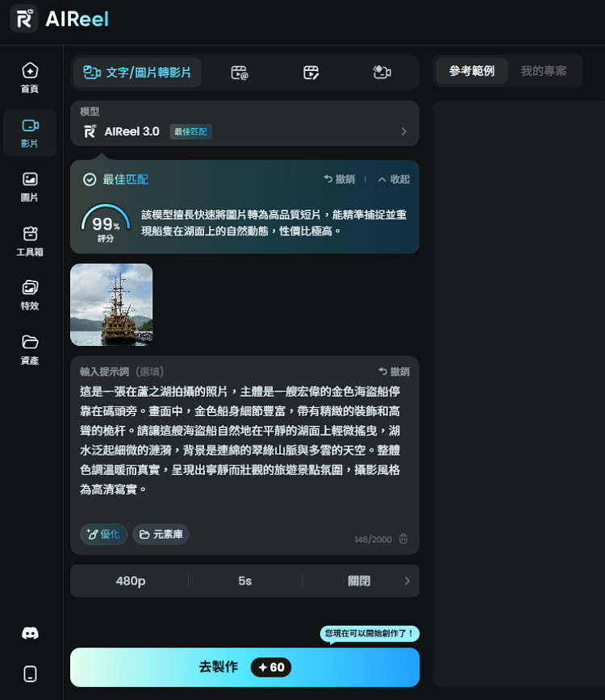The height and width of the screenshot is (700, 605).
Task: Open the 圖片 image section in sidebar
Action: [30, 186]
